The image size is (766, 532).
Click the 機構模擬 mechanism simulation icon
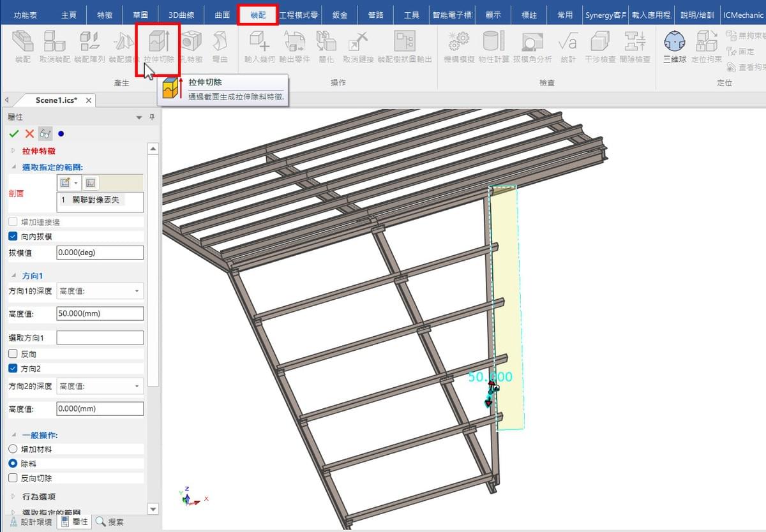(x=459, y=42)
